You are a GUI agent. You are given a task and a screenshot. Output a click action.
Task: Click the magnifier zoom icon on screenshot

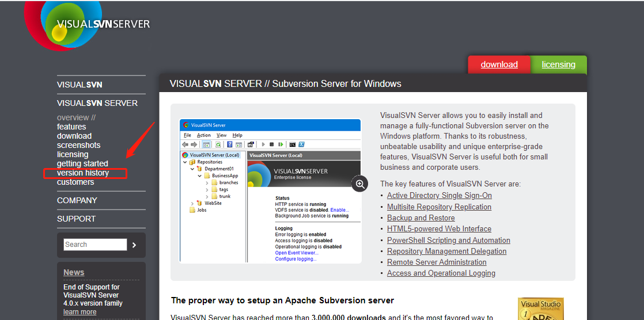coord(360,184)
